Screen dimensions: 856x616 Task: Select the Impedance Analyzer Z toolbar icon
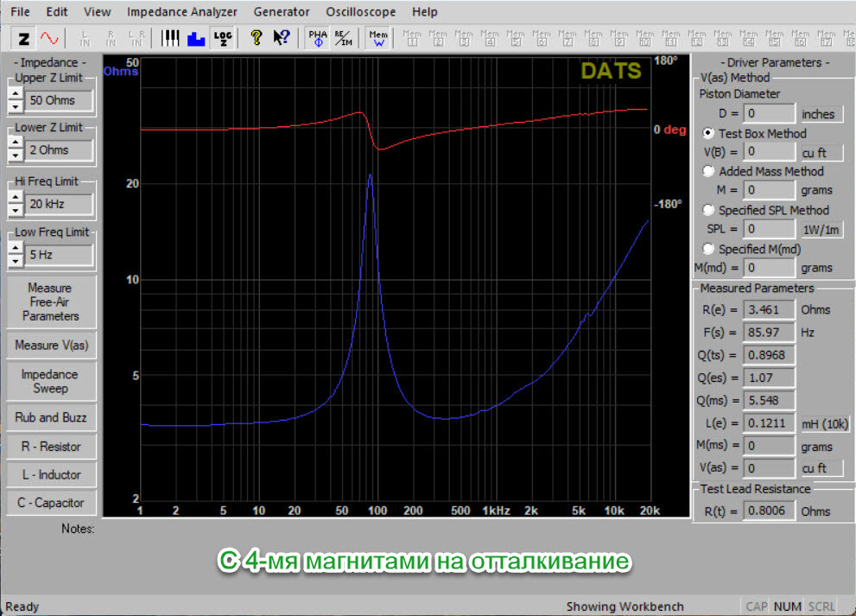(23, 38)
